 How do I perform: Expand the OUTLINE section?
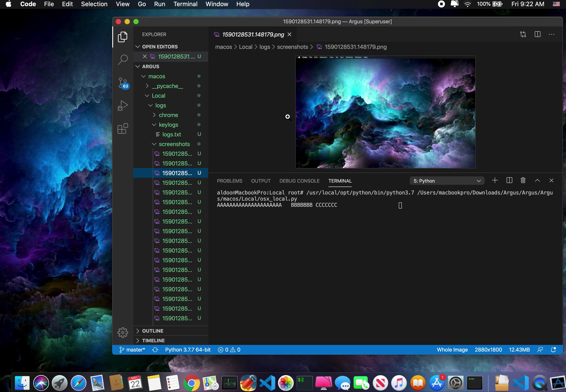tap(153, 331)
